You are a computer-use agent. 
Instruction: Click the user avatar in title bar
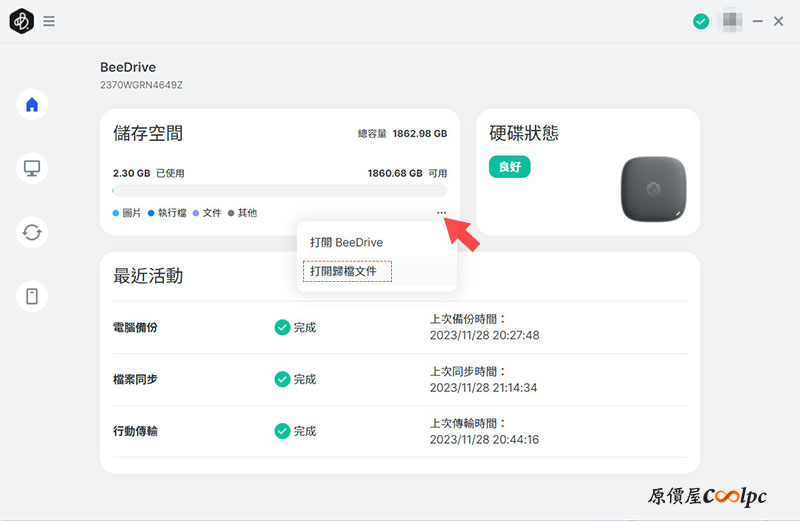[731, 21]
